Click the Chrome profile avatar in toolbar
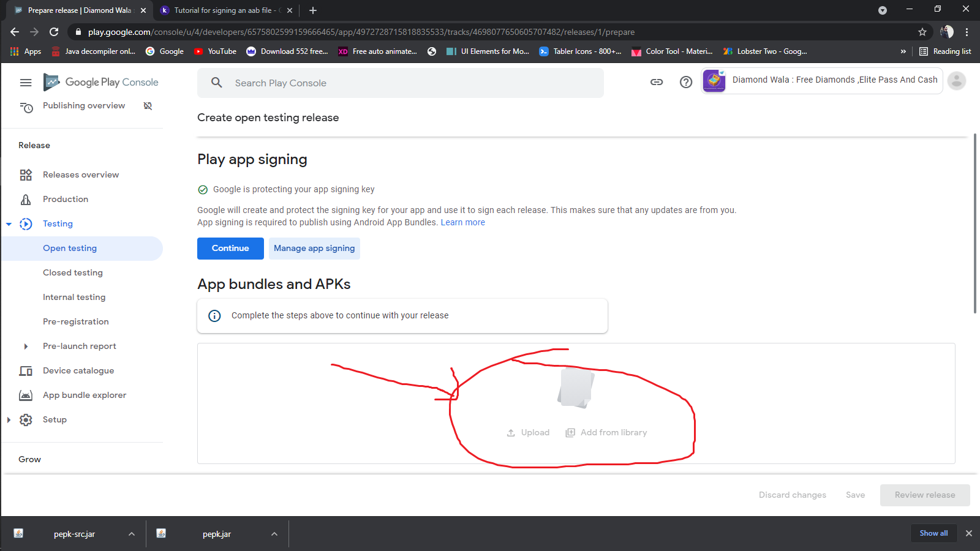This screenshot has height=551, width=980. point(947,32)
